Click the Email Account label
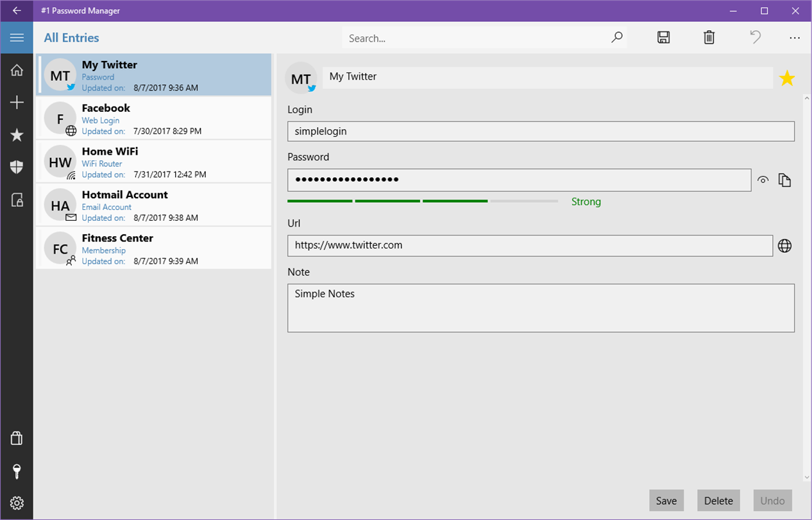The height and width of the screenshot is (520, 812). coord(106,207)
